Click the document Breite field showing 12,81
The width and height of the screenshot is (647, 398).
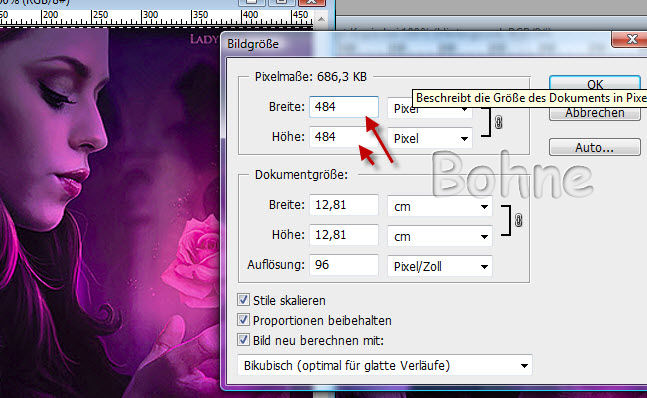344,205
